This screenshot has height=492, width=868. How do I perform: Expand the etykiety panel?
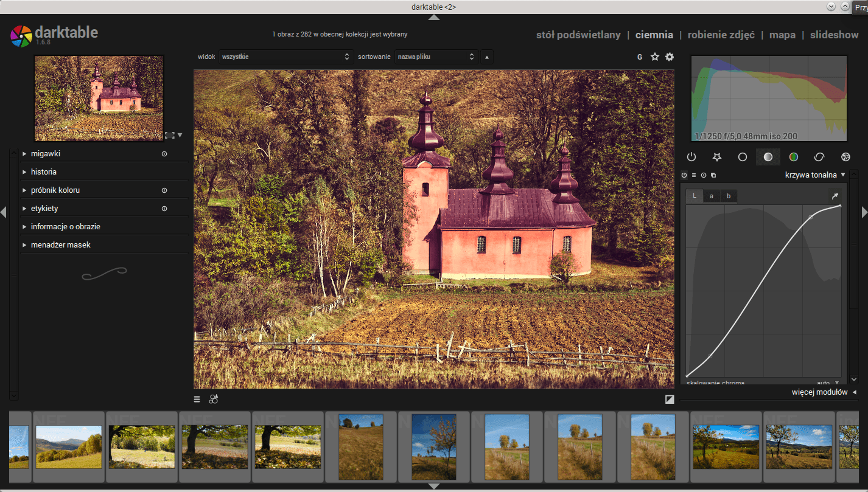coord(44,209)
